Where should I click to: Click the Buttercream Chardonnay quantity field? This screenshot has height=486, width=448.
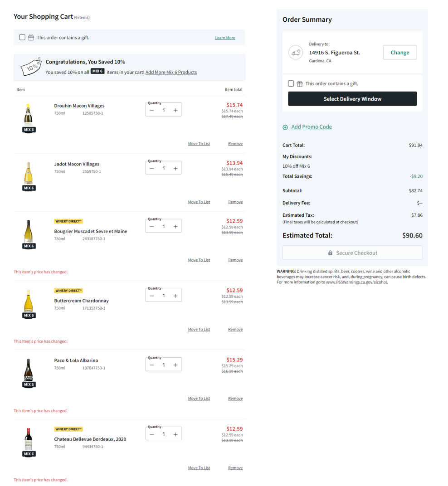pyautogui.click(x=164, y=296)
